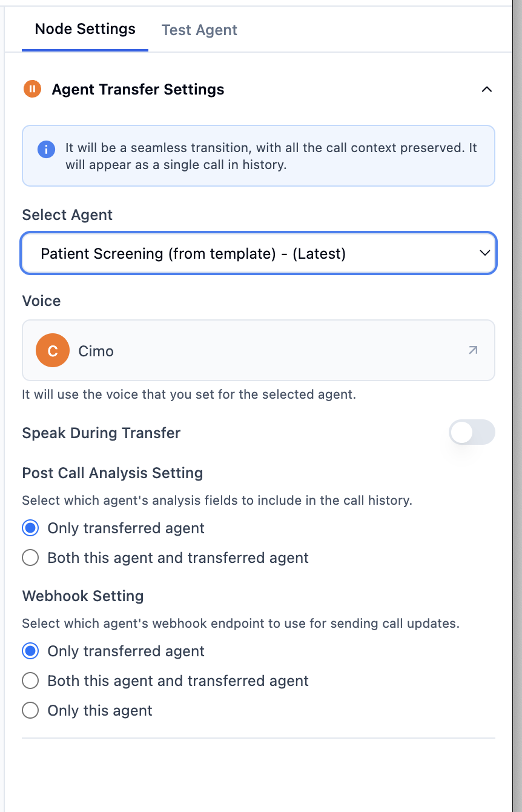522x812 pixels.
Task: Select Only this agent for Webhook Setting
Action: point(30,710)
